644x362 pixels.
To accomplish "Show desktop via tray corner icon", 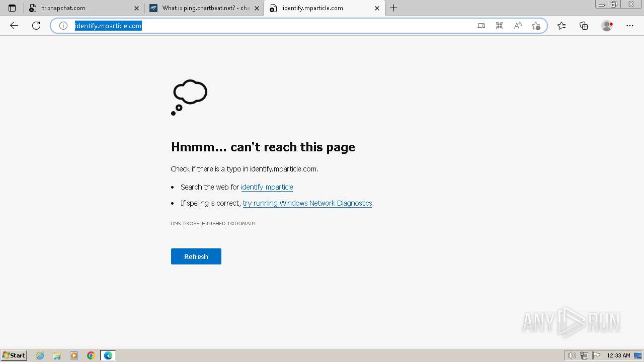I will pyautogui.click(x=638, y=355).
